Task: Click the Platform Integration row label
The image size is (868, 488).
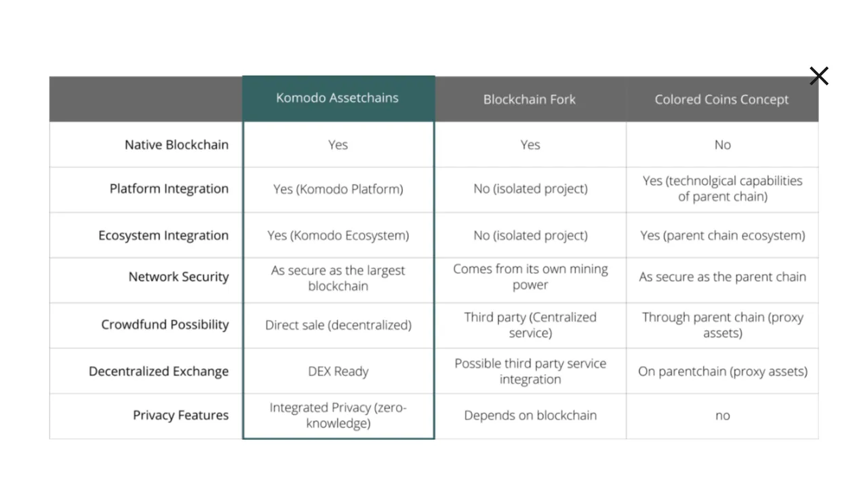Action: (x=169, y=188)
